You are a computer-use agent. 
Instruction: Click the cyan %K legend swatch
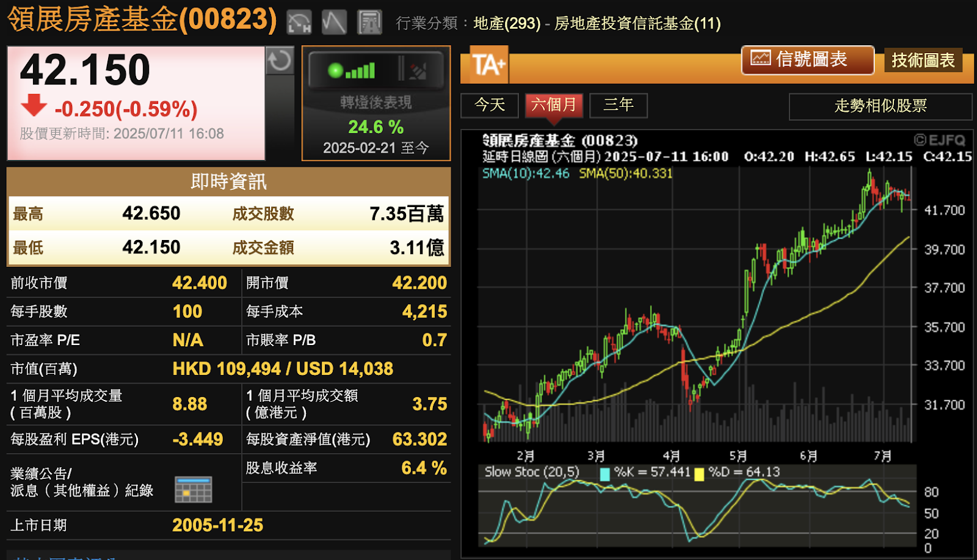605,474
